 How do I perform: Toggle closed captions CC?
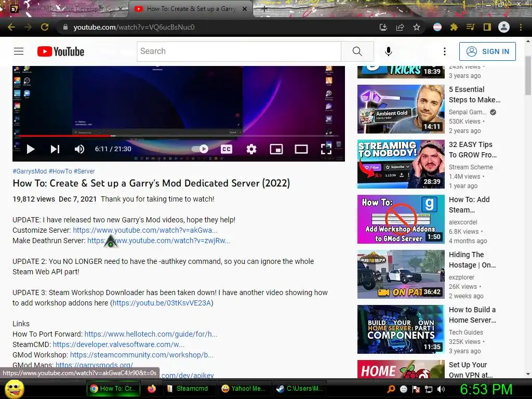tap(227, 149)
